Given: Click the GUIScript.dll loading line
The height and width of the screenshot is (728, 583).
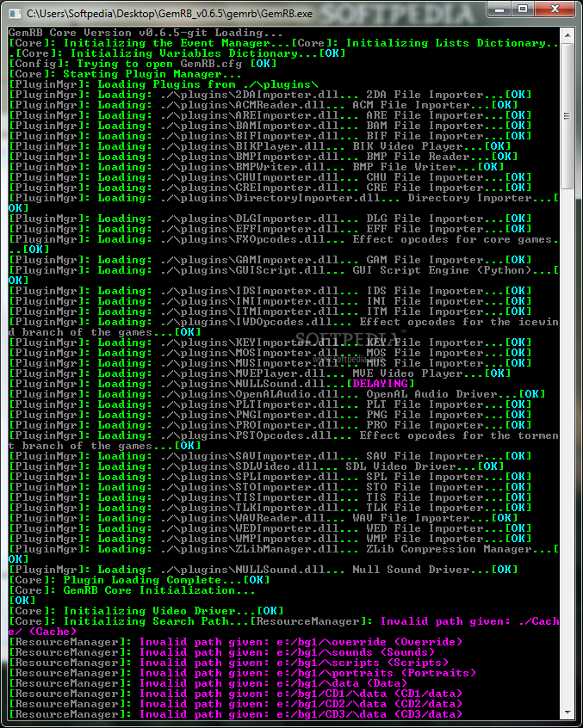Looking at the screenshot, I should point(284,275).
